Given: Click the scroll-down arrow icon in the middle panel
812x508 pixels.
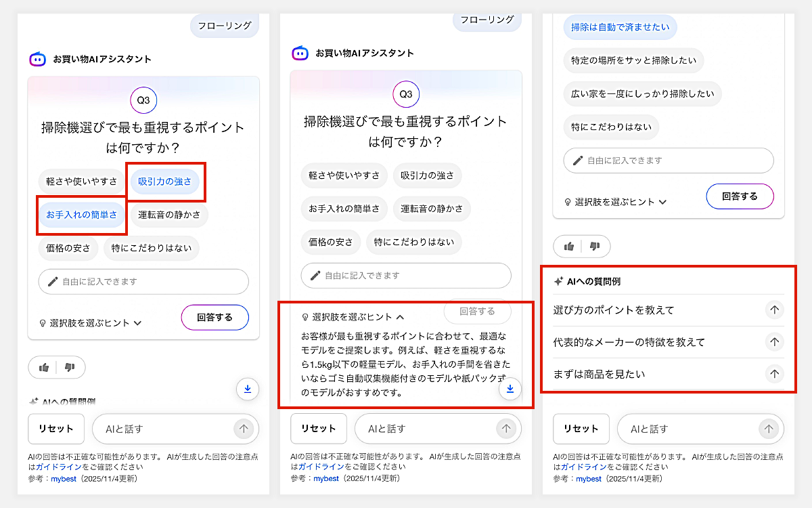Looking at the screenshot, I should pos(511,389).
